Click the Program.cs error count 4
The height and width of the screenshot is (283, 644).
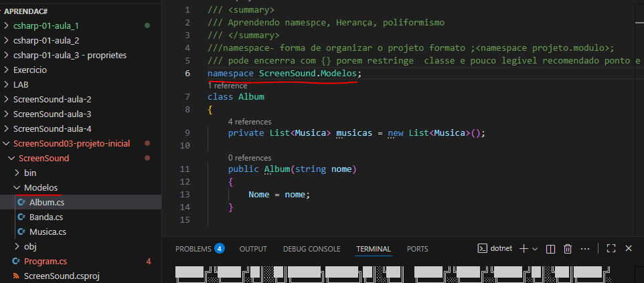tap(149, 261)
